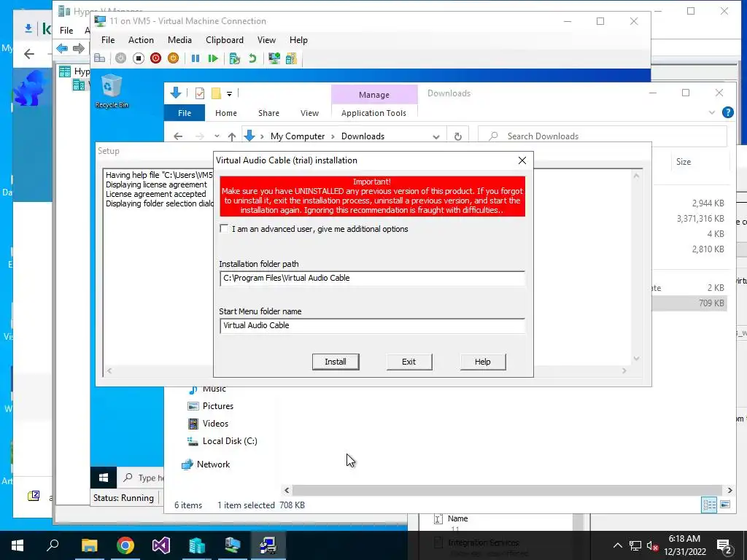
Task: Click the Search Downloads field
Action: click(x=602, y=136)
